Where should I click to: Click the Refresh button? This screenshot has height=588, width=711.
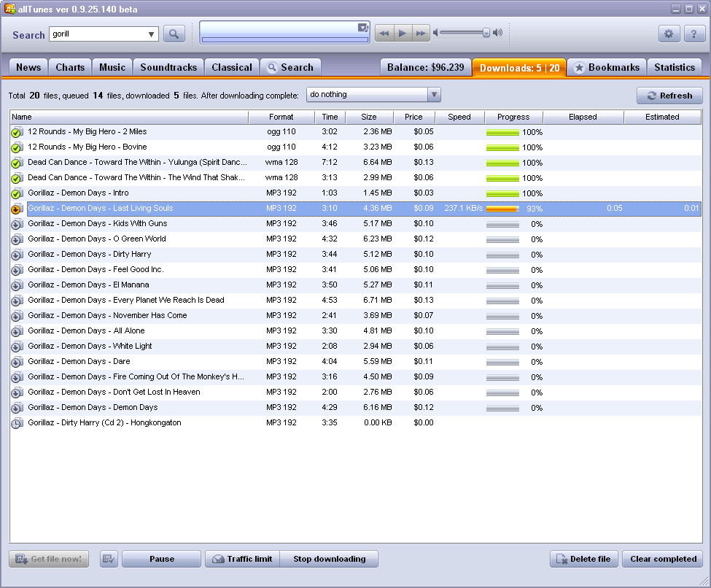pos(669,96)
